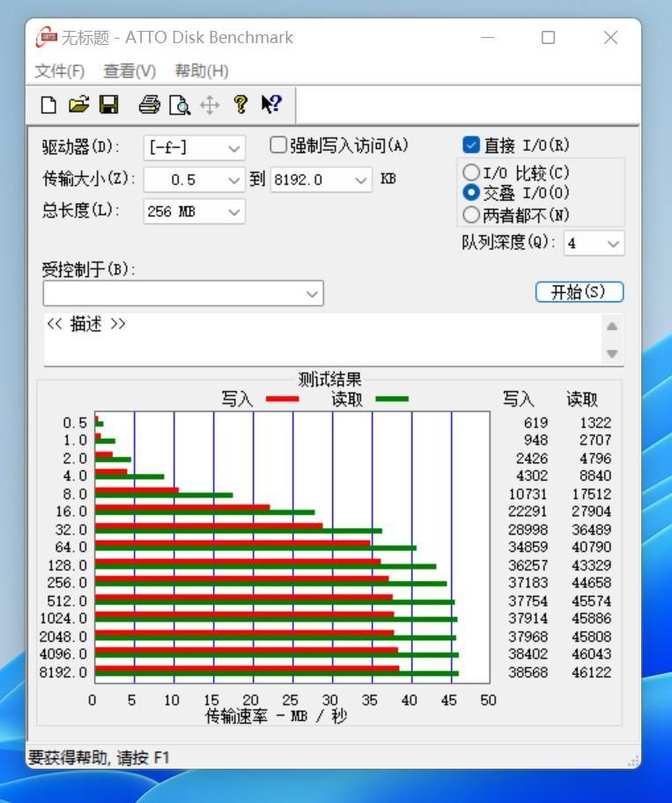
Task: Expand the 8192.0 maximum transfer size dropdown
Action: [321, 180]
